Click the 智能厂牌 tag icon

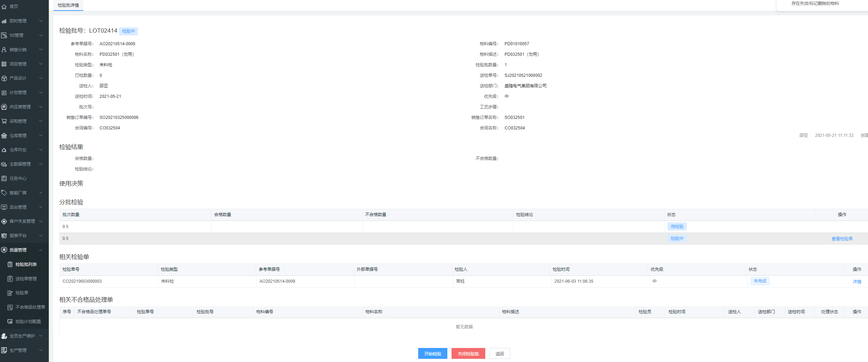pos(4,193)
